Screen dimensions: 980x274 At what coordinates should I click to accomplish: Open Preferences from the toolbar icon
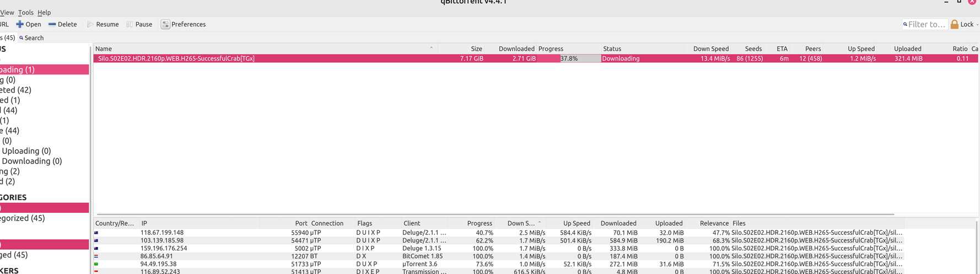165,24
